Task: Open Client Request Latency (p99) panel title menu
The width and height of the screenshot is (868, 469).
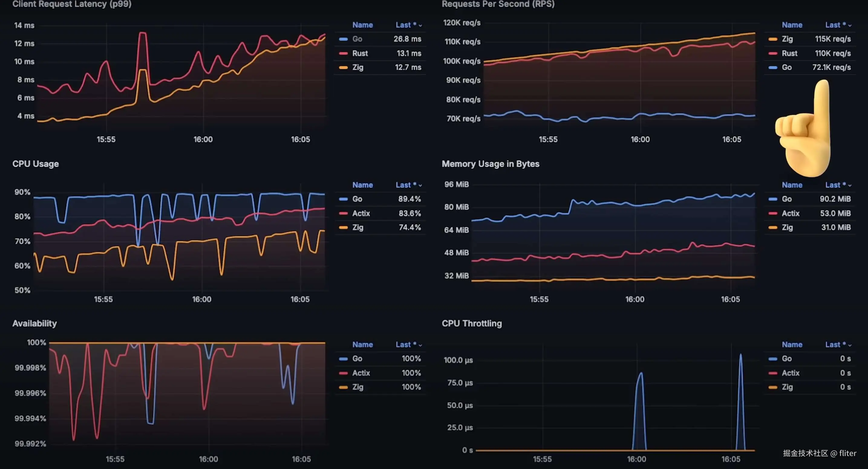Action: (72, 4)
